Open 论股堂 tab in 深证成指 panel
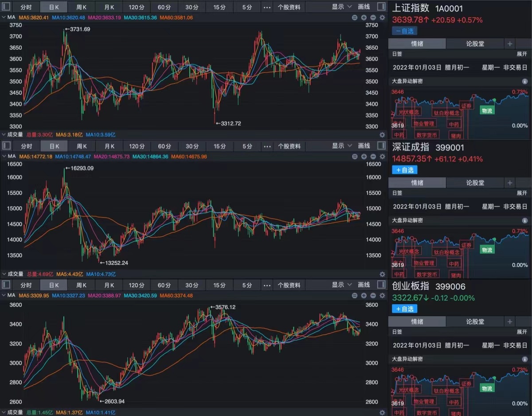 pyautogui.click(x=475, y=183)
